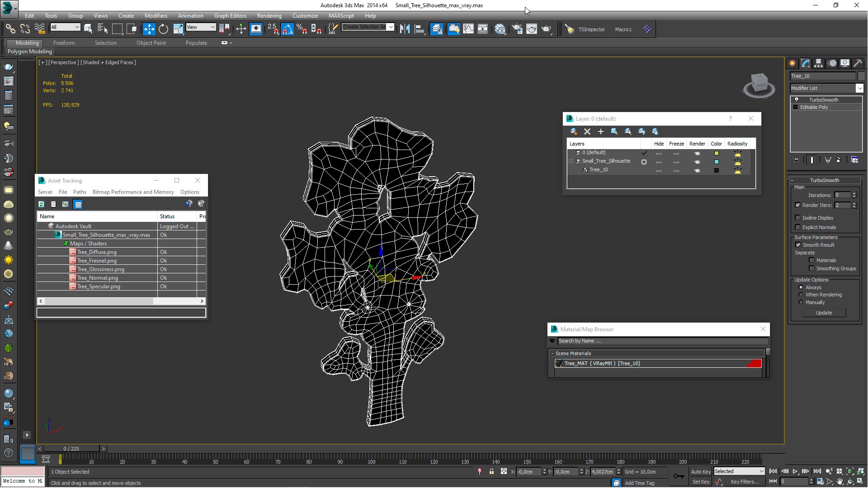The width and height of the screenshot is (868, 488).
Task: Open Material/Map Browser options arrow
Action: pyautogui.click(x=552, y=341)
